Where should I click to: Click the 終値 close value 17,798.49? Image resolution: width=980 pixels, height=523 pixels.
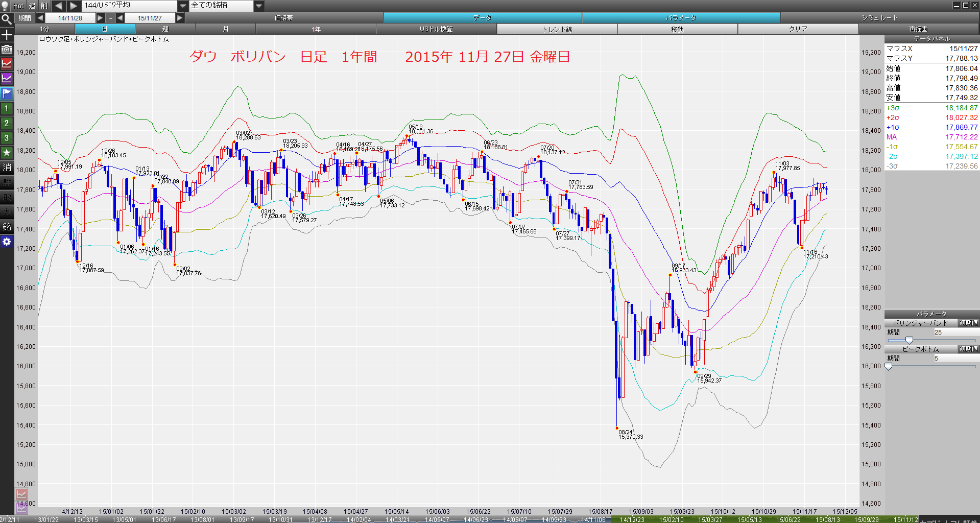(x=961, y=78)
